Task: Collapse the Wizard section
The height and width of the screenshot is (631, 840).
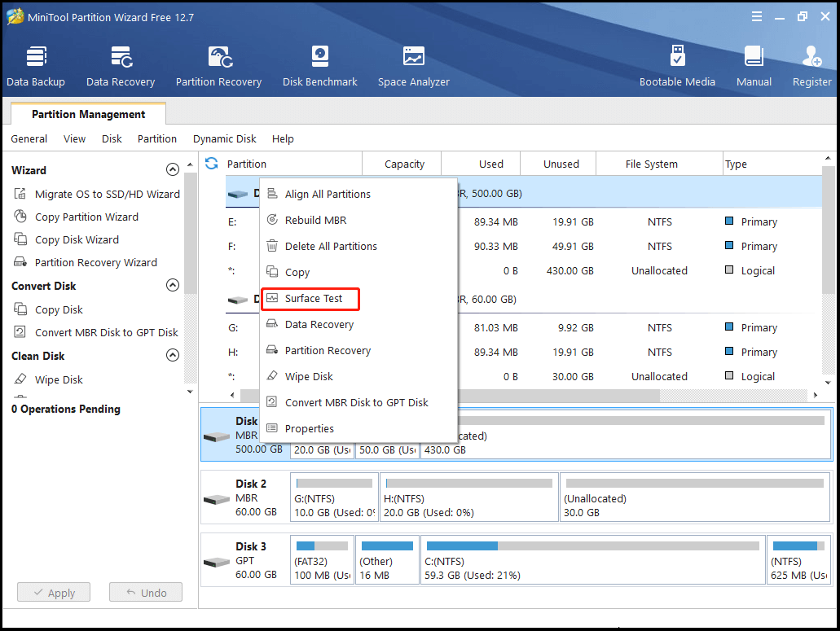Action: (x=173, y=169)
